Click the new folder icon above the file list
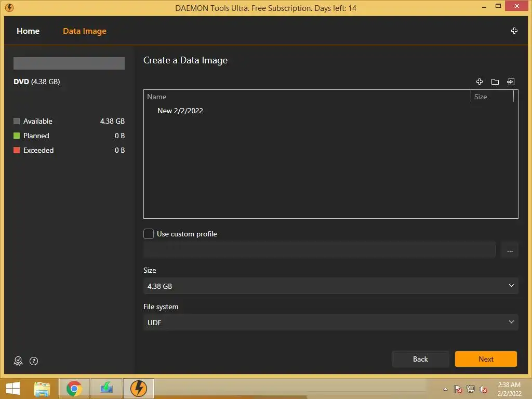The width and height of the screenshot is (532, 399). (x=495, y=82)
